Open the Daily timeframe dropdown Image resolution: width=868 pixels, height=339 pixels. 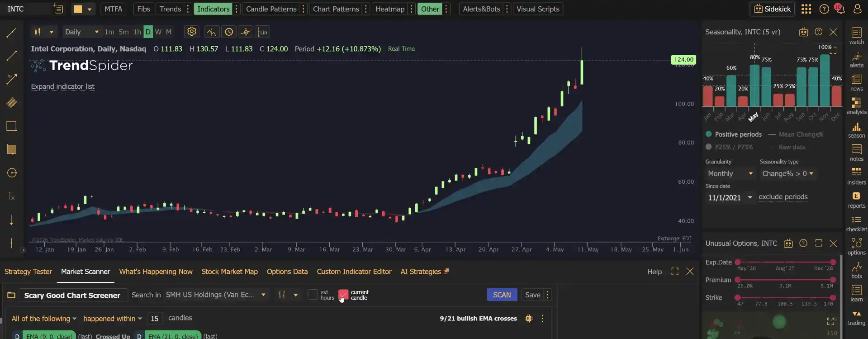click(x=81, y=32)
